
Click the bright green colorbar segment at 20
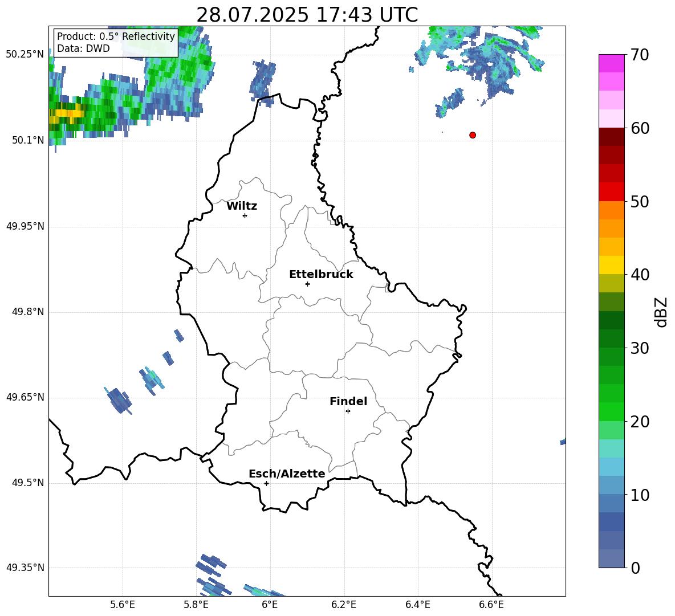[x=611, y=411]
